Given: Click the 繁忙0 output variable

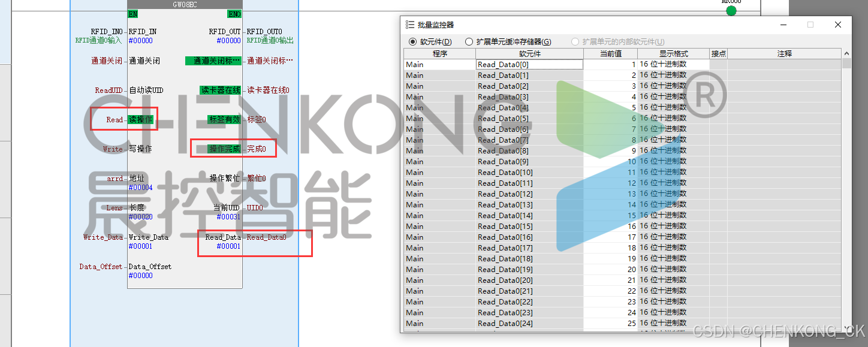Looking at the screenshot, I should [x=257, y=178].
